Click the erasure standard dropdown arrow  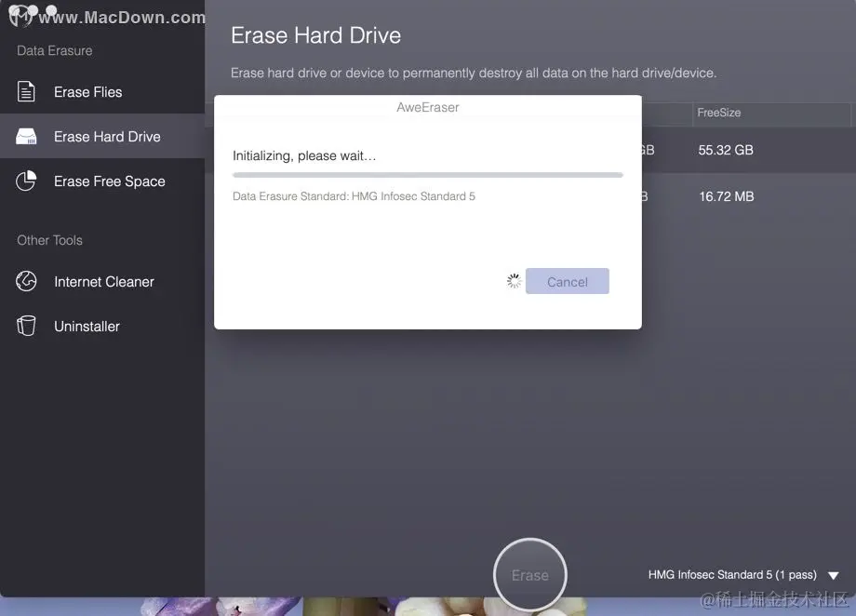click(x=833, y=576)
